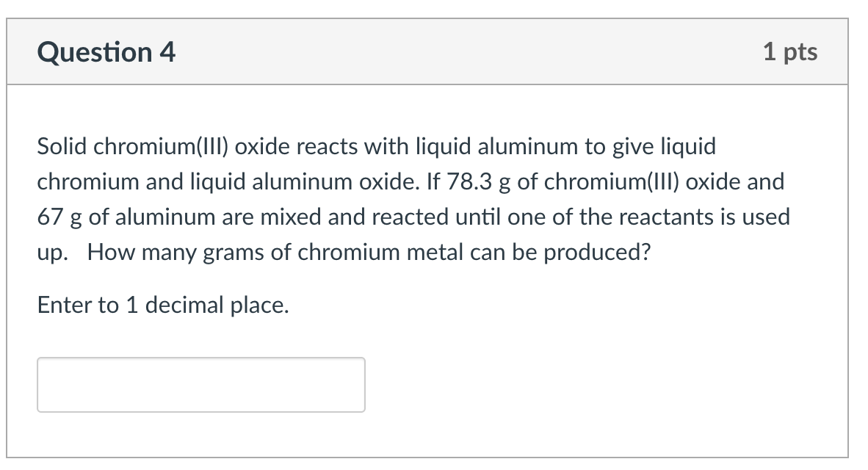Click the gray question header strip
Image resolution: width=868 pixels, height=470 pixels.
point(433,51)
